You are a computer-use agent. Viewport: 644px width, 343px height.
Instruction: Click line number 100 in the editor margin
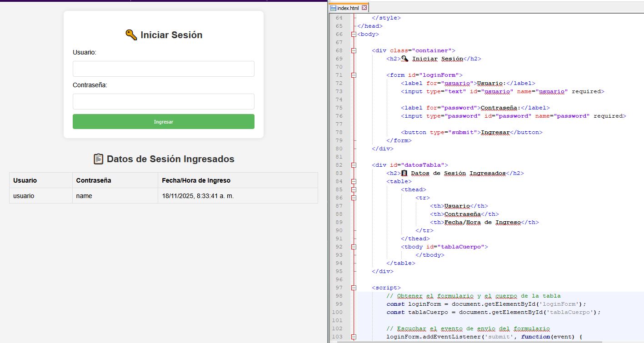click(338, 312)
